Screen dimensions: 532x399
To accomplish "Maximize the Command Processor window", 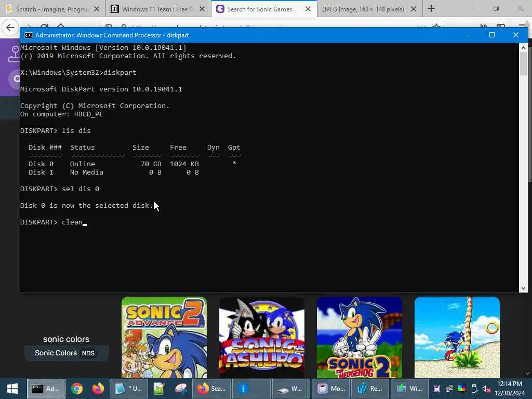I will coord(492,35).
